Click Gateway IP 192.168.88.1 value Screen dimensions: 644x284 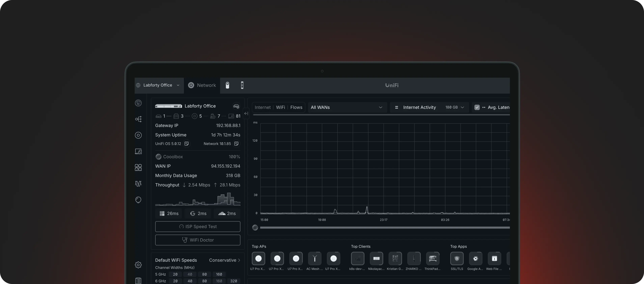[228, 125]
